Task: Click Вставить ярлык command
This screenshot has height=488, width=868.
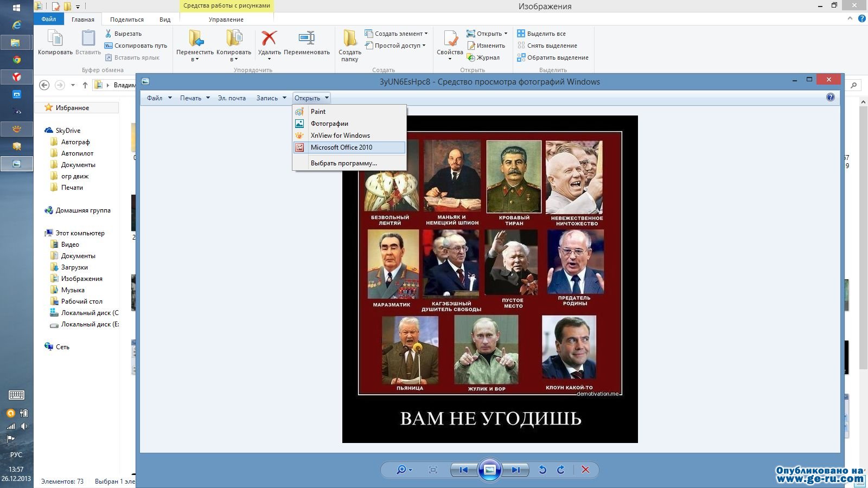Action: (x=132, y=57)
